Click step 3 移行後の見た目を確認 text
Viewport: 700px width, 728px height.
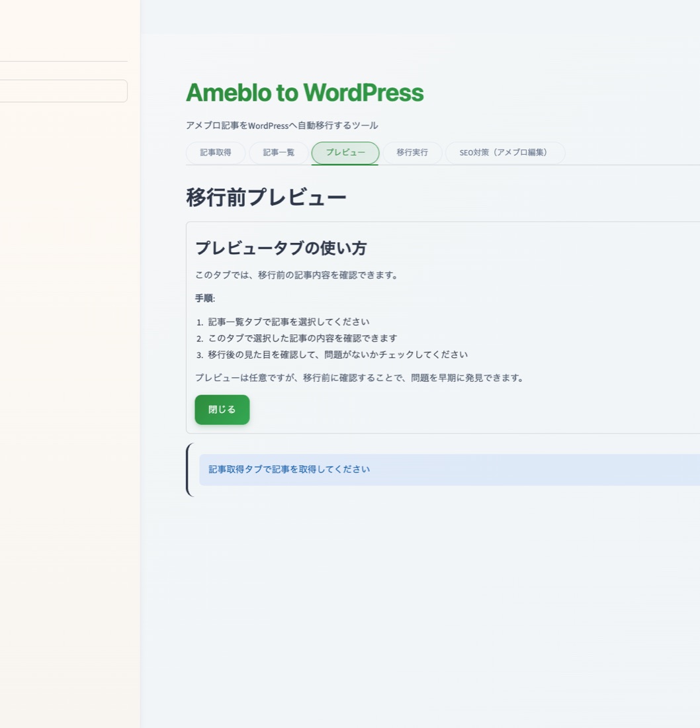pyautogui.click(x=337, y=355)
